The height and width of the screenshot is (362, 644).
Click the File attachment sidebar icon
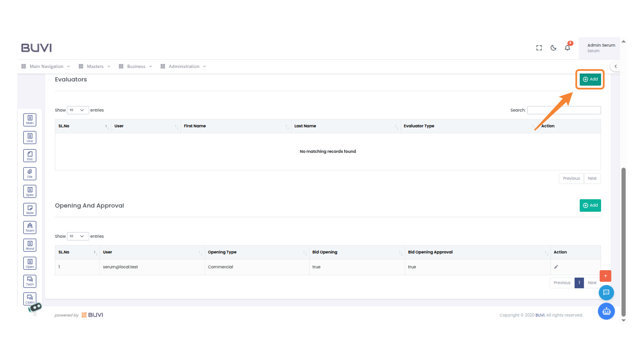[30, 173]
